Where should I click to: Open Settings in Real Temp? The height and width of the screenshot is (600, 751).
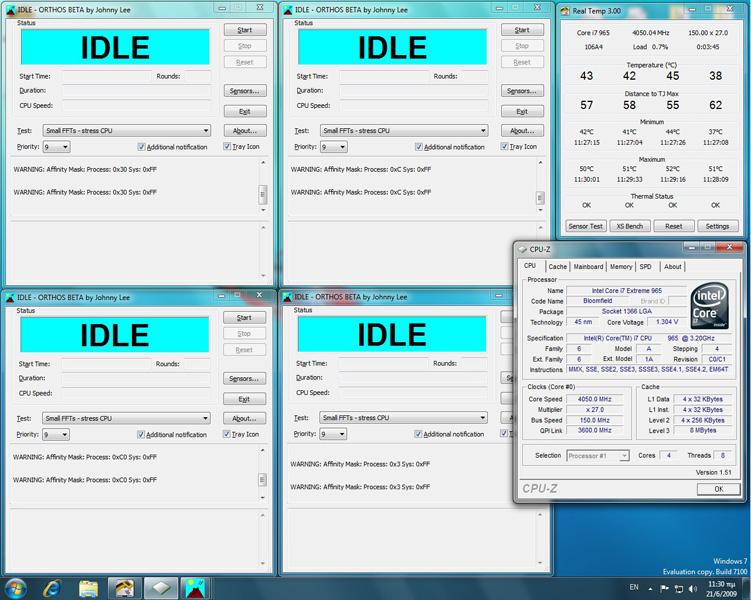tap(717, 226)
